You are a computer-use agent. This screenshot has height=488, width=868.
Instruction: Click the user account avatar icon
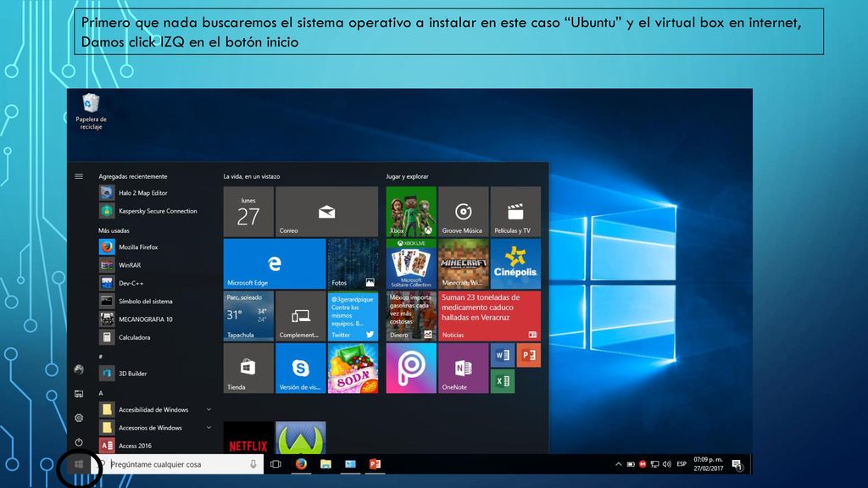pyautogui.click(x=79, y=369)
